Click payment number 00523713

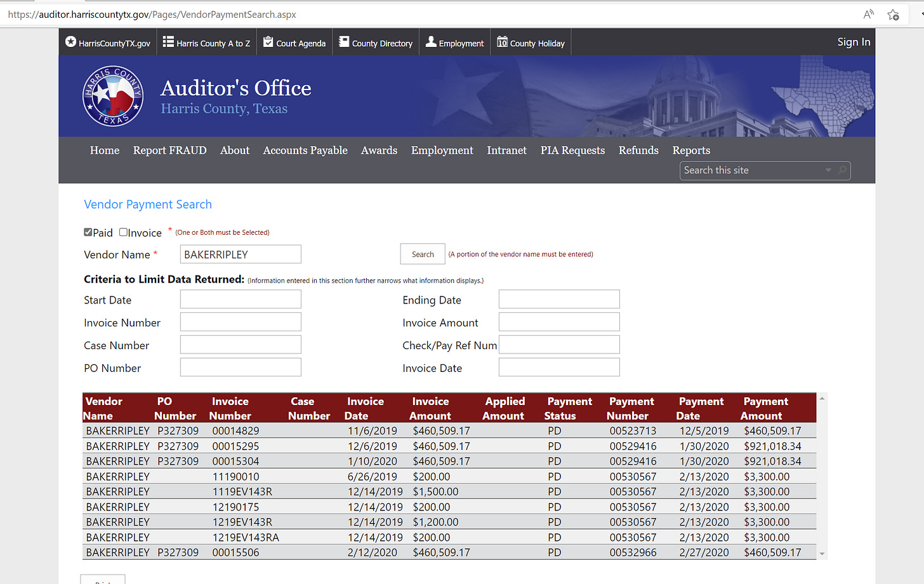click(x=633, y=431)
